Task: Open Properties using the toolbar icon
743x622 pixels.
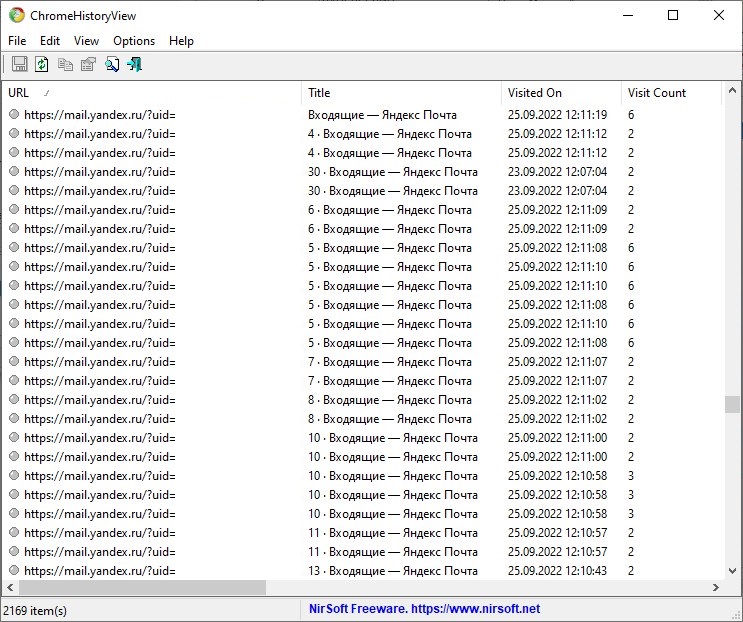Action: tap(88, 65)
